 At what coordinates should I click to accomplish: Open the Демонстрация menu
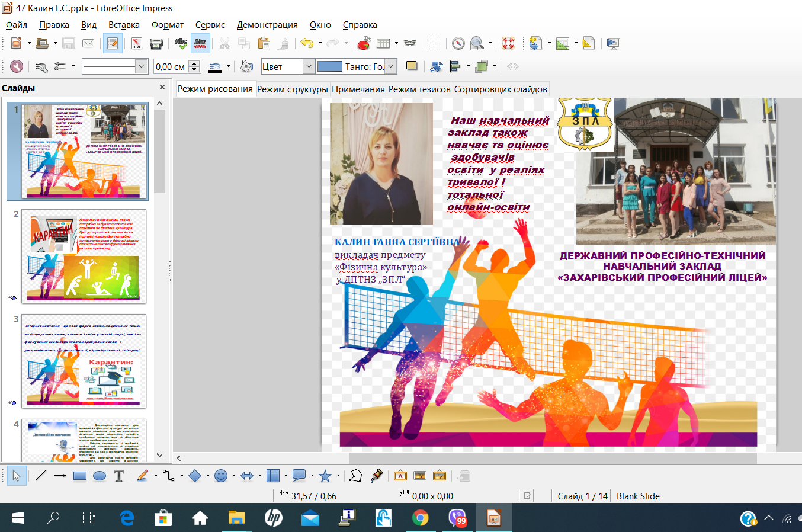267,25
